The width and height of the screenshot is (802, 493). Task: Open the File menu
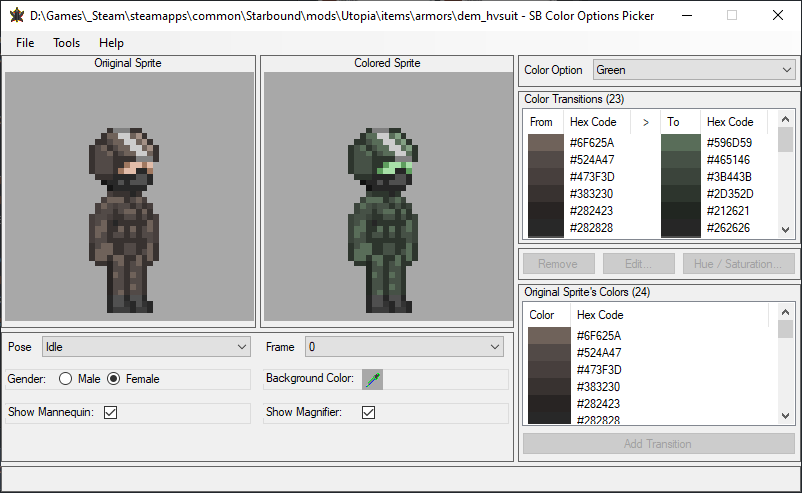point(25,43)
